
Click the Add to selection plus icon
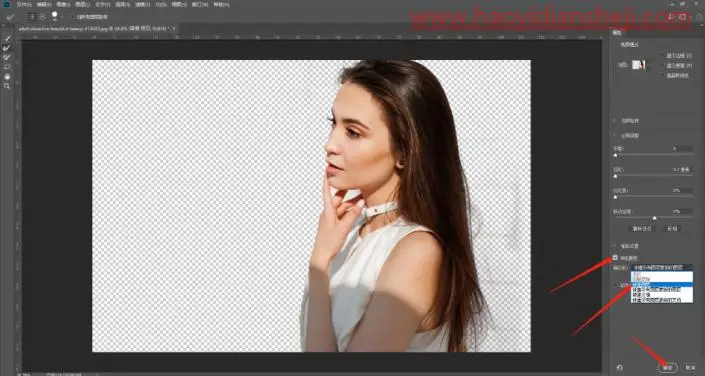click(x=32, y=17)
